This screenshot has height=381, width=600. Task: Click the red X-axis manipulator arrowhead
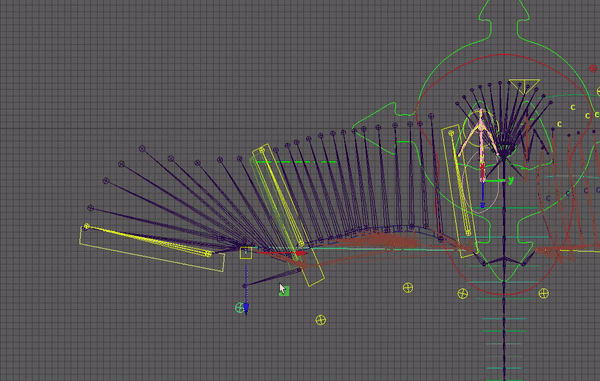(301, 253)
